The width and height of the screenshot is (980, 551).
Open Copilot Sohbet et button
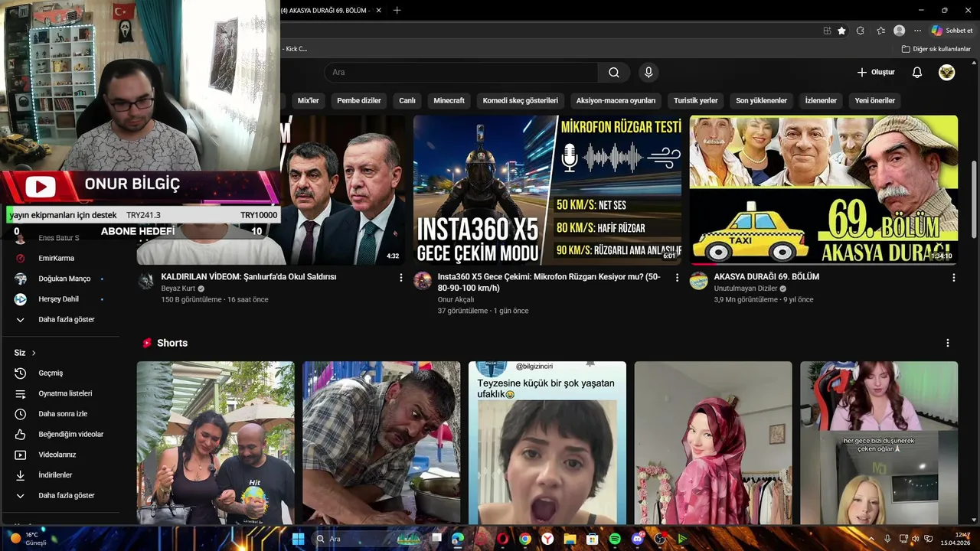(x=952, y=31)
